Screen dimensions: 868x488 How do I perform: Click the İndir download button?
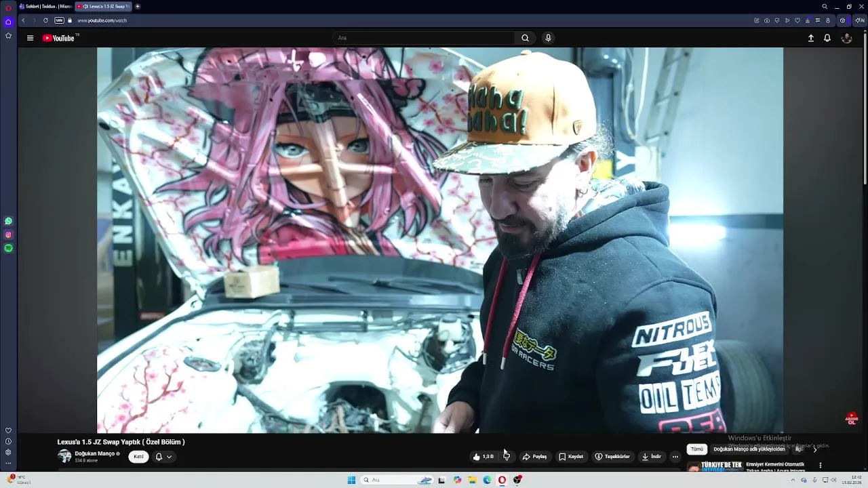[x=651, y=457]
